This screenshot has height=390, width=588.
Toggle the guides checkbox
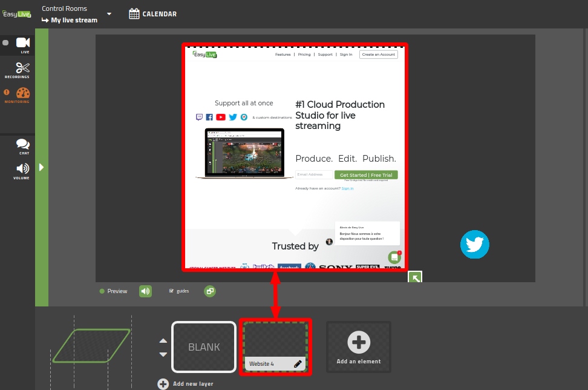pos(171,291)
